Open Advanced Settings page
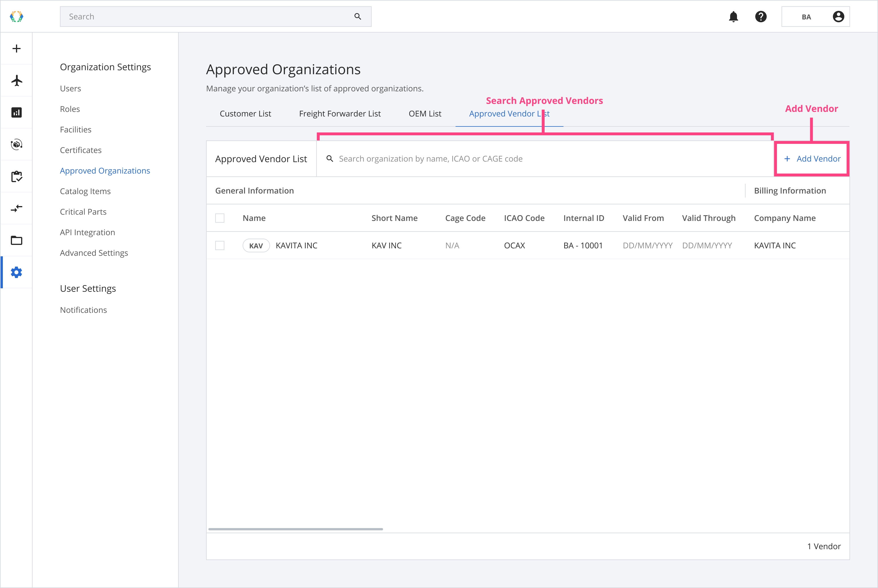Viewport: 878px width, 588px height. 94,253
